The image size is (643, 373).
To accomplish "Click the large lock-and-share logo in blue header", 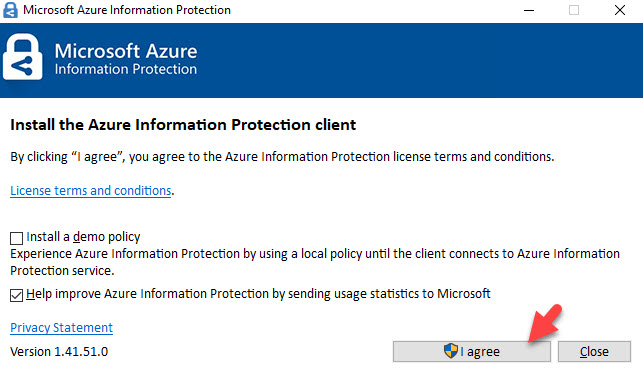I will [23, 57].
